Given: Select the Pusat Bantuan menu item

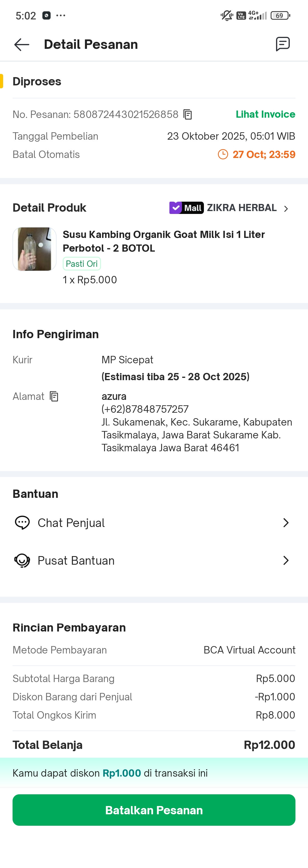Looking at the screenshot, I should click(154, 560).
